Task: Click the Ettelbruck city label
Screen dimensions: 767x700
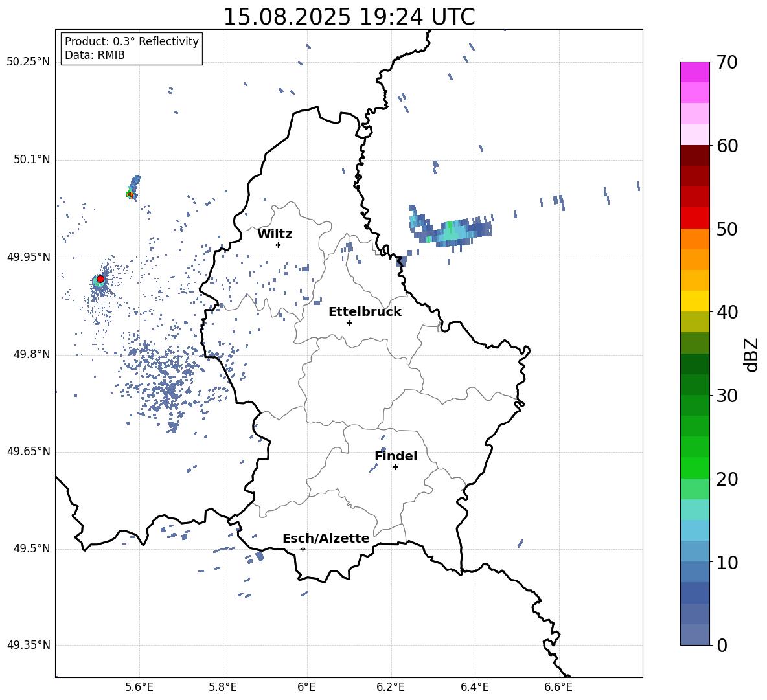Action: coord(365,312)
